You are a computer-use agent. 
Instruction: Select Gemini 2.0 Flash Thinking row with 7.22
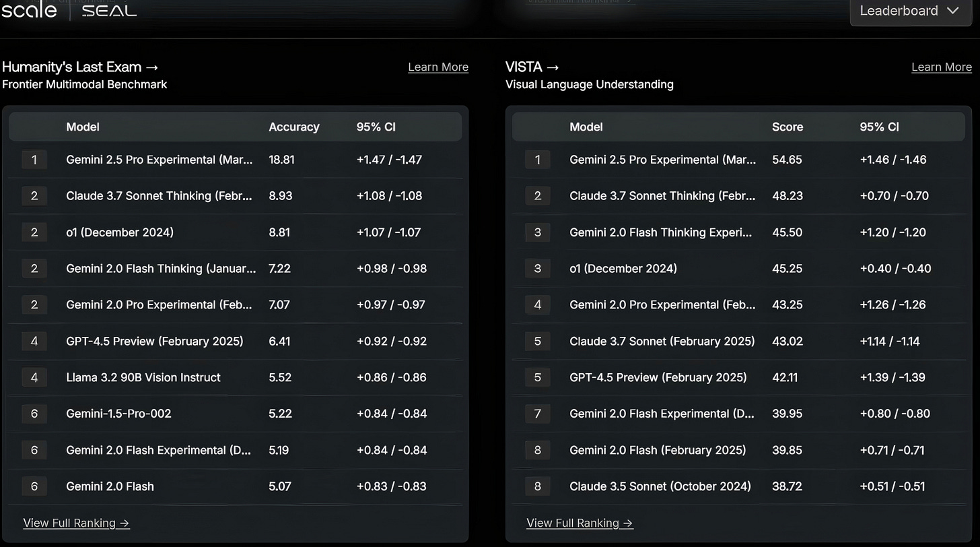click(236, 269)
